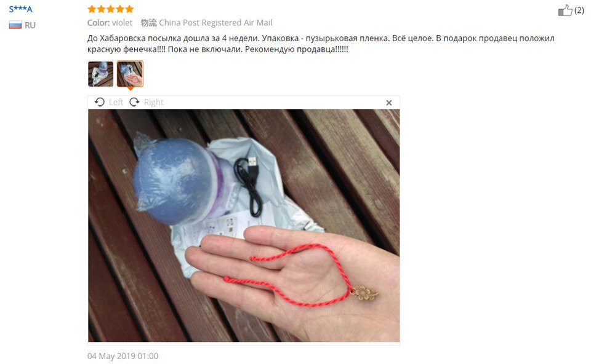Click the rotate left arrow icon
Viewport: 591px width, 364px height.
click(100, 102)
